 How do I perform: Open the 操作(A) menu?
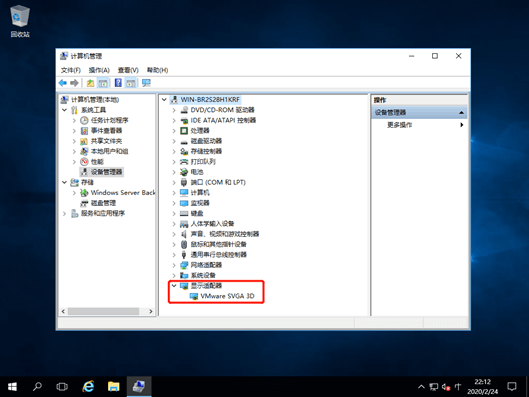[x=99, y=70]
